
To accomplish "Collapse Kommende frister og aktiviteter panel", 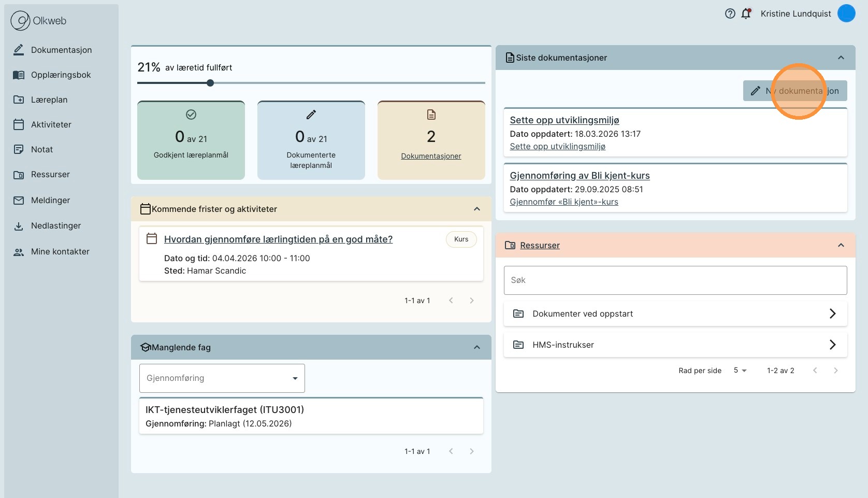I will pos(476,209).
